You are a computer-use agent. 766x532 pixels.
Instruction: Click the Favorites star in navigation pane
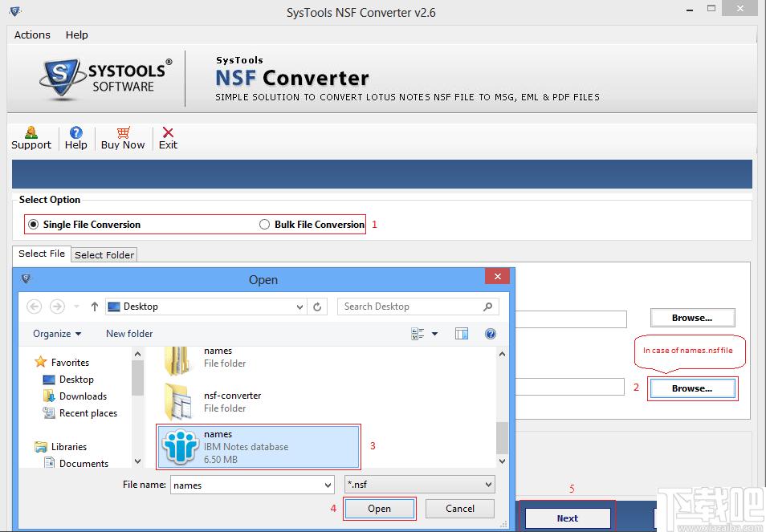[40, 362]
